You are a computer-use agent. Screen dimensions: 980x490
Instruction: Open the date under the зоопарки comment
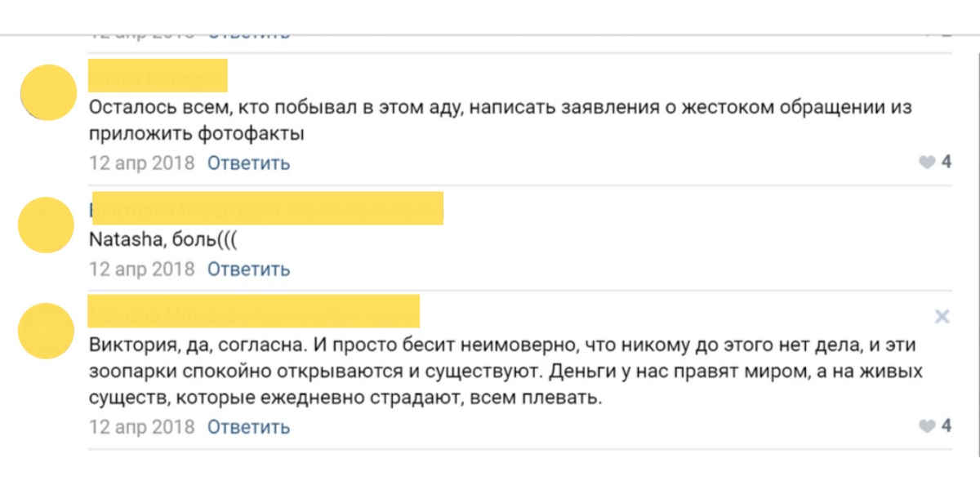(x=141, y=426)
